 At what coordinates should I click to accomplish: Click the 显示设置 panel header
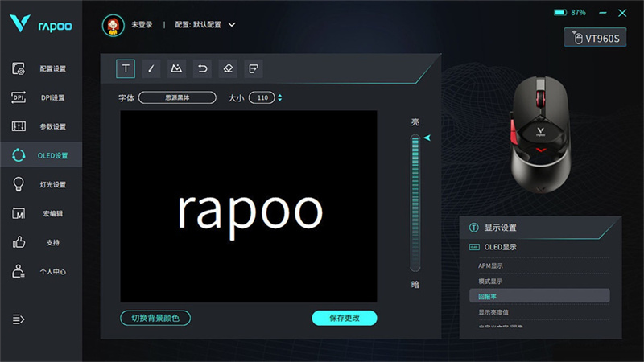(x=540, y=228)
